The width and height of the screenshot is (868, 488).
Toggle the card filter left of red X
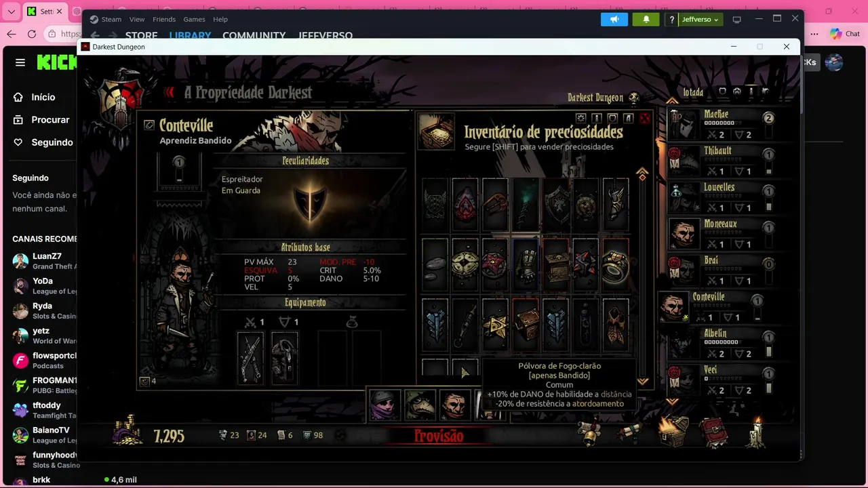click(x=629, y=119)
